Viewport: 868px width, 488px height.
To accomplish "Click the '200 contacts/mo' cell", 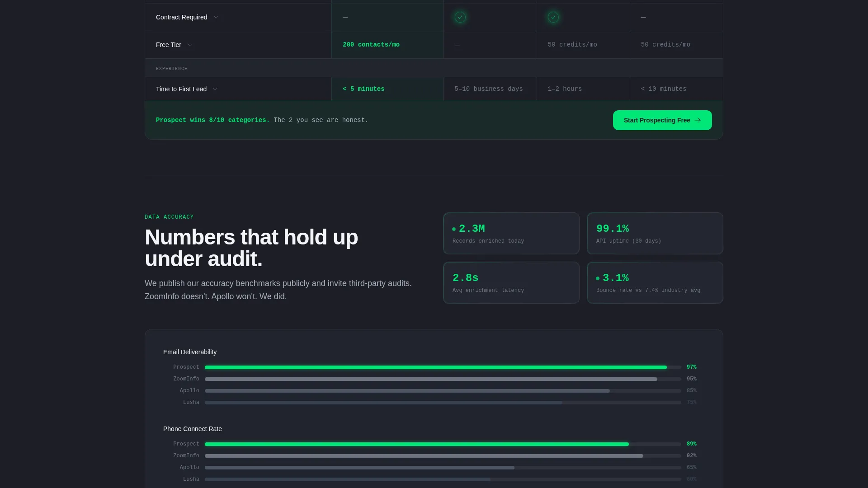I will [x=387, y=45].
